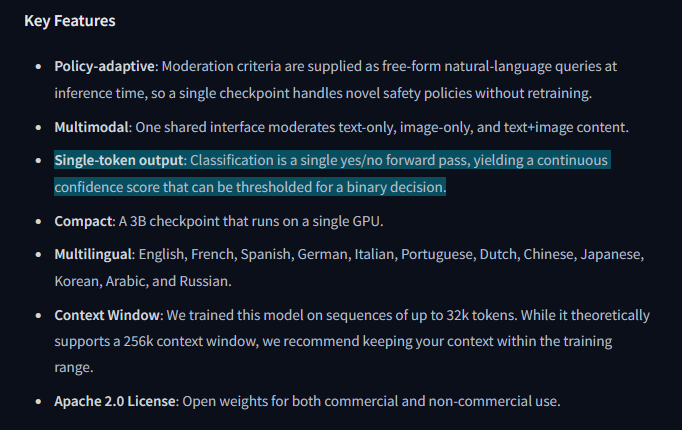Viewport: 682px width, 430px height.
Task: Select the bold "Compact" label
Action: [x=84, y=221]
